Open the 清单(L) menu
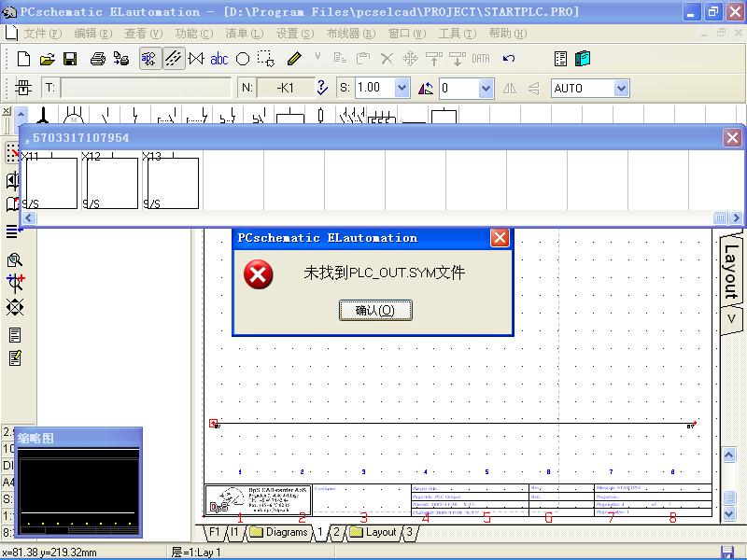Image resolution: width=747 pixels, height=560 pixels. 245,34
